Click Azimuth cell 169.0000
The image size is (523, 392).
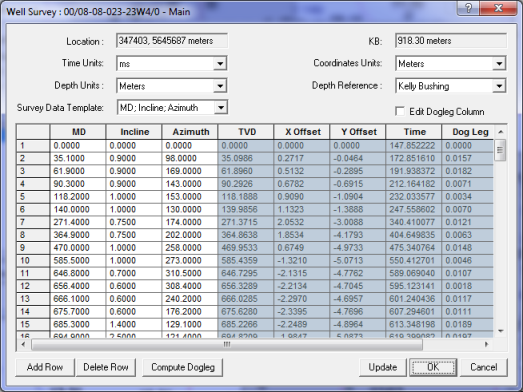point(190,171)
